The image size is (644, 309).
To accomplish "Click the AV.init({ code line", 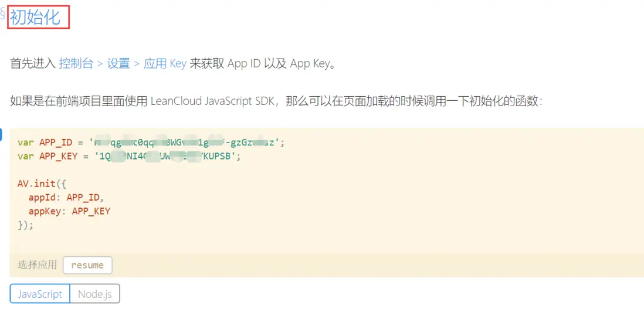I will (x=42, y=183).
